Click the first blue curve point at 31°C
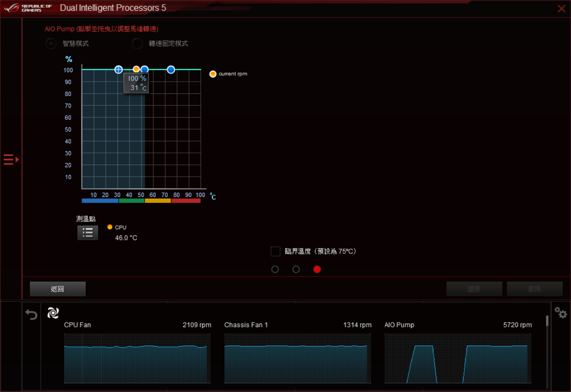Image resolution: width=571 pixels, height=392 pixels. (119, 70)
